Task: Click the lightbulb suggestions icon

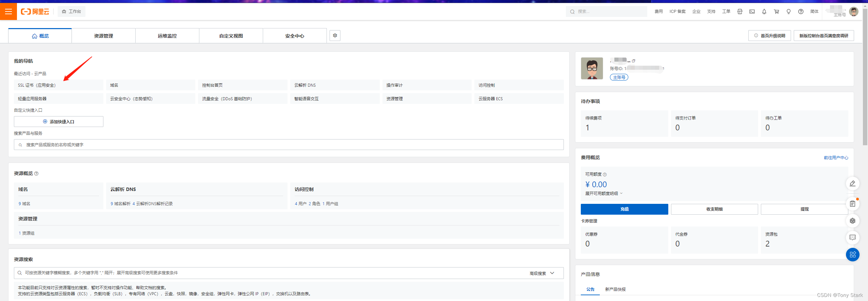Action: 789,12
